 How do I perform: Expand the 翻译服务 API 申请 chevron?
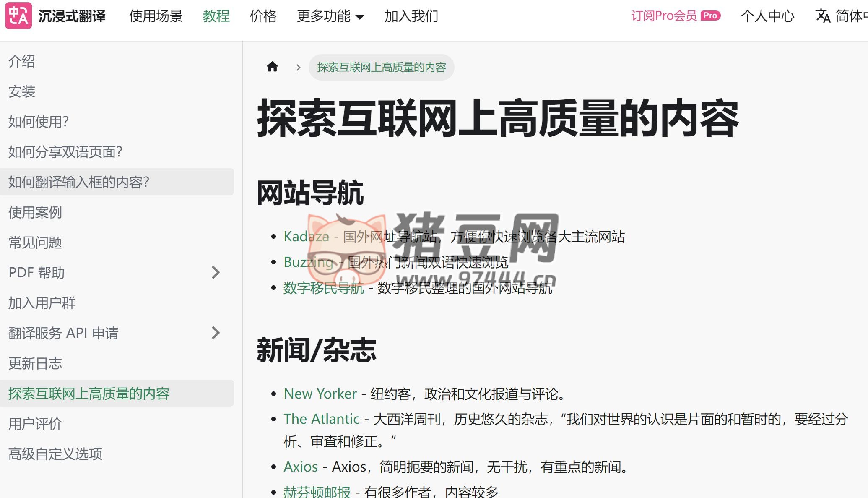(216, 333)
